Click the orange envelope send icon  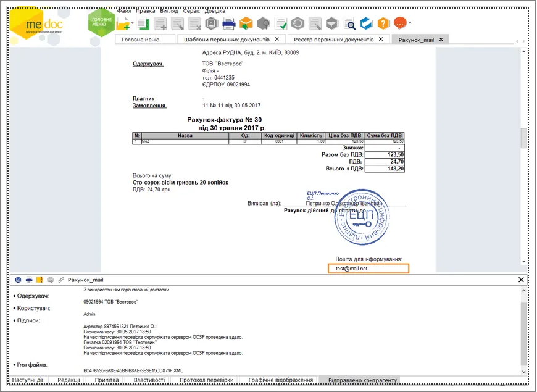coord(246,23)
